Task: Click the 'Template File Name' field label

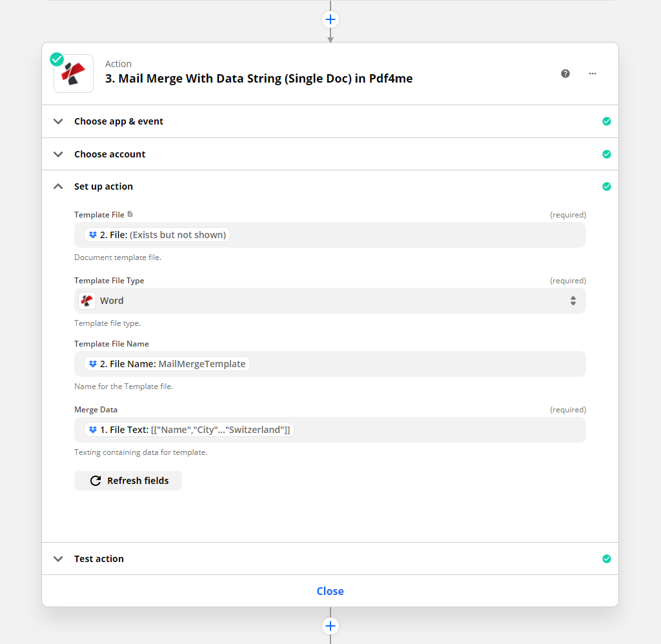Action: 111,343
